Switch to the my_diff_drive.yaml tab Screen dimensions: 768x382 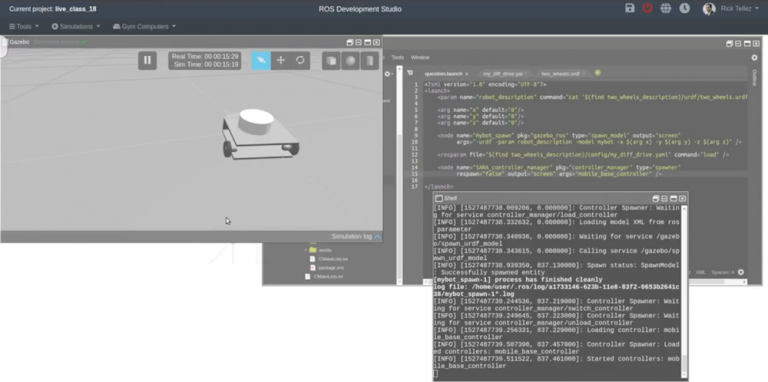click(x=503, y=74)
